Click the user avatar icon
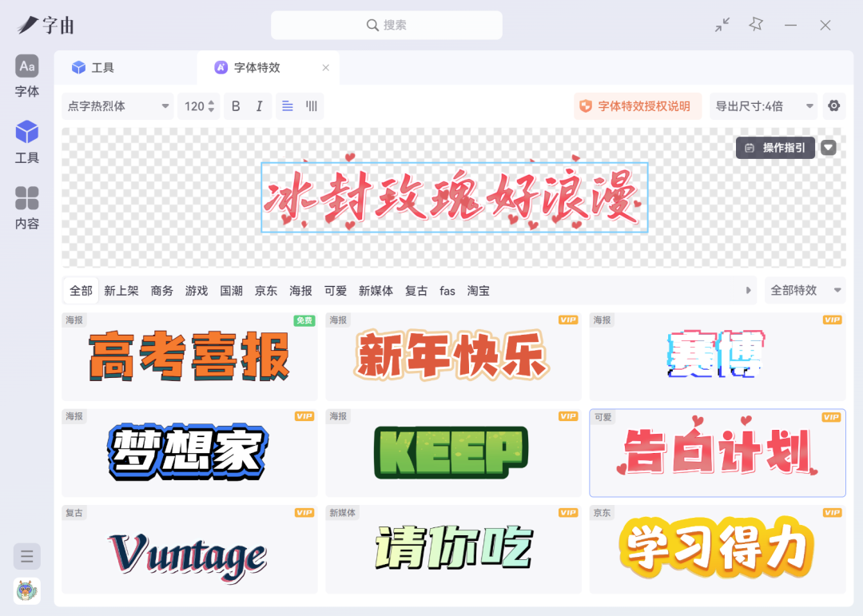 click(27, 590)
